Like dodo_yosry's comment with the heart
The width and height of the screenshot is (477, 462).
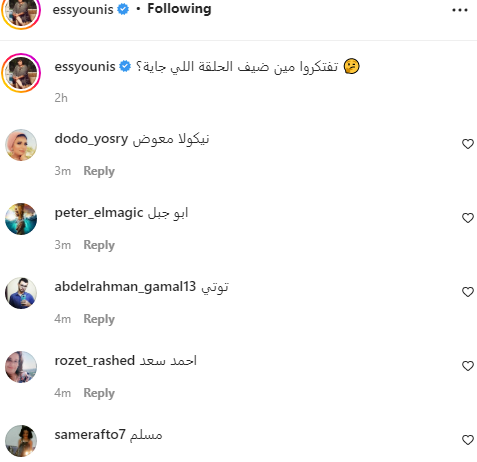pyautogui.click(x=468, y=144)
